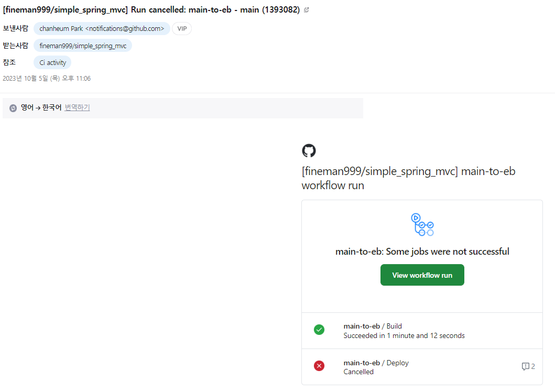Toggle the VIP sender badge
Image resolution: width=555 pixels, height=392 pixels.
tap(182, 29)
